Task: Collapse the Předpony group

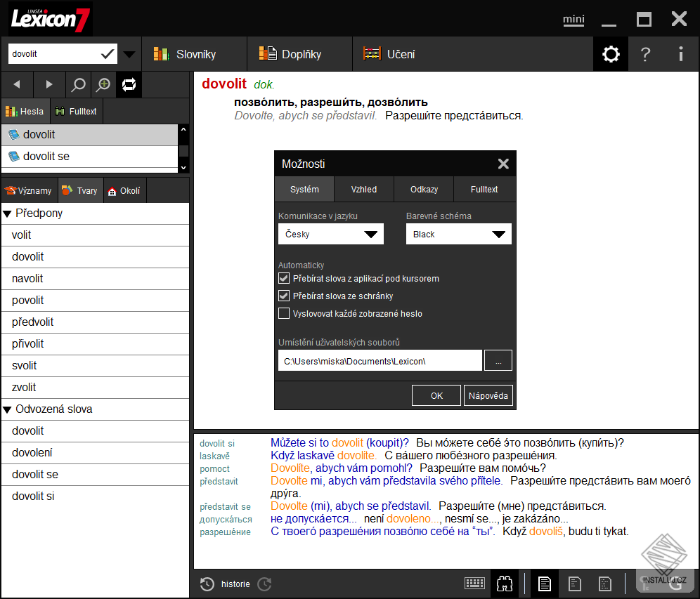Action: [x=7, y=213]
